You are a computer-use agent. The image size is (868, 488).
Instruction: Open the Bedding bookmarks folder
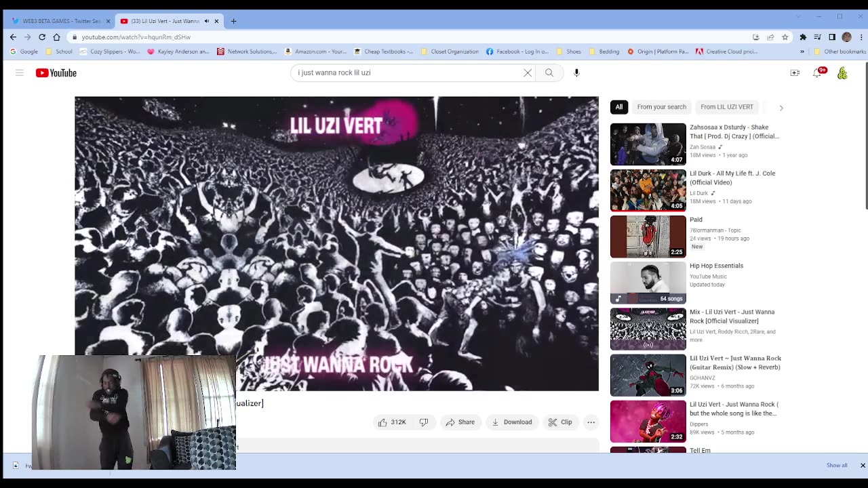point(604,52)
